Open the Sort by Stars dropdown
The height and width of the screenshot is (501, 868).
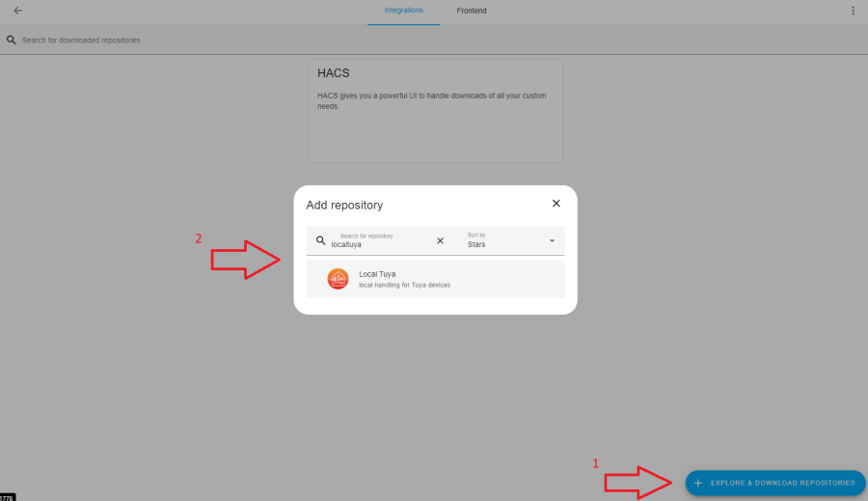511,240
